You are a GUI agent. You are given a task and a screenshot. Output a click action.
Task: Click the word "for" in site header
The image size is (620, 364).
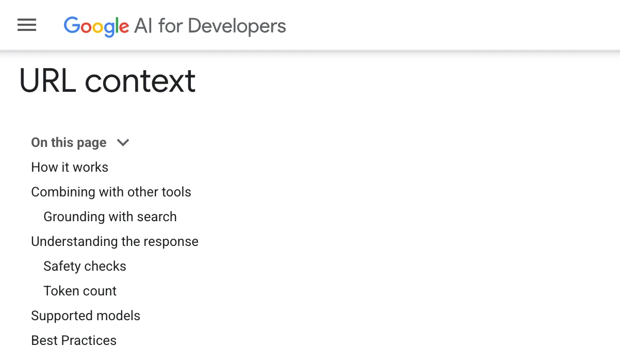click(x=170, y=26)
